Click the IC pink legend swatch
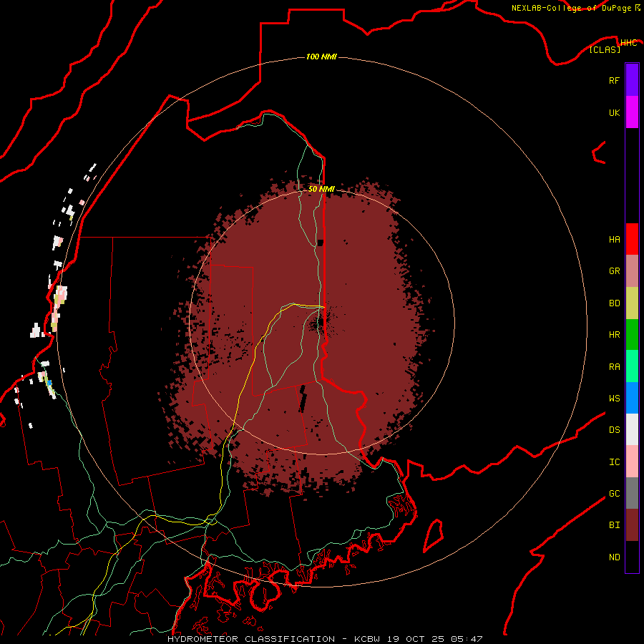Screen dimensions: 644x644 tap(632, 462)
